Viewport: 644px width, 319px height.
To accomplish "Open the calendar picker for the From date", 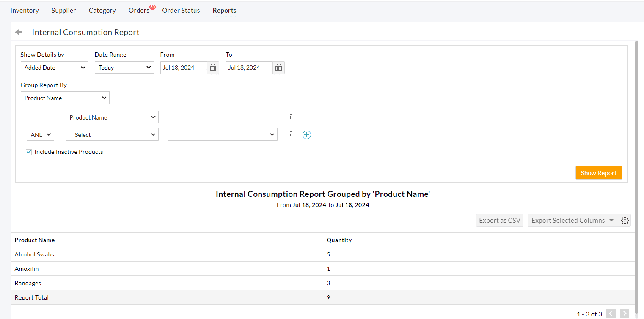I will [x=213, y=67].
